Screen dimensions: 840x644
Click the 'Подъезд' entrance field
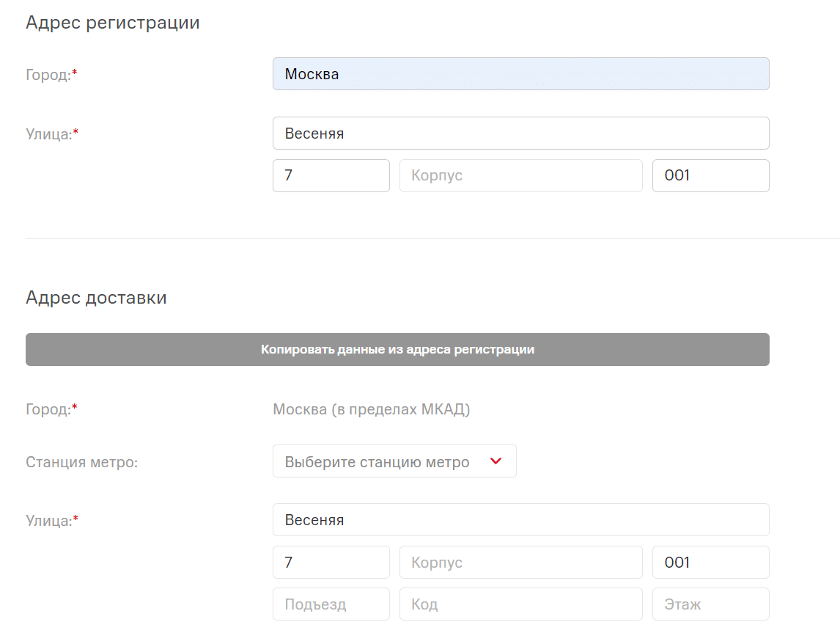click(x=331, y=604)
